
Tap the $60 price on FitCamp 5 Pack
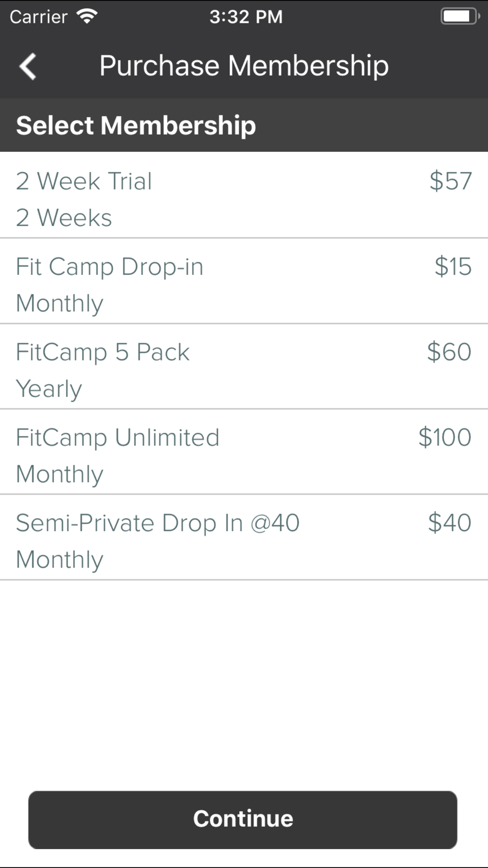pyautogui.click(x=449, y=352)
